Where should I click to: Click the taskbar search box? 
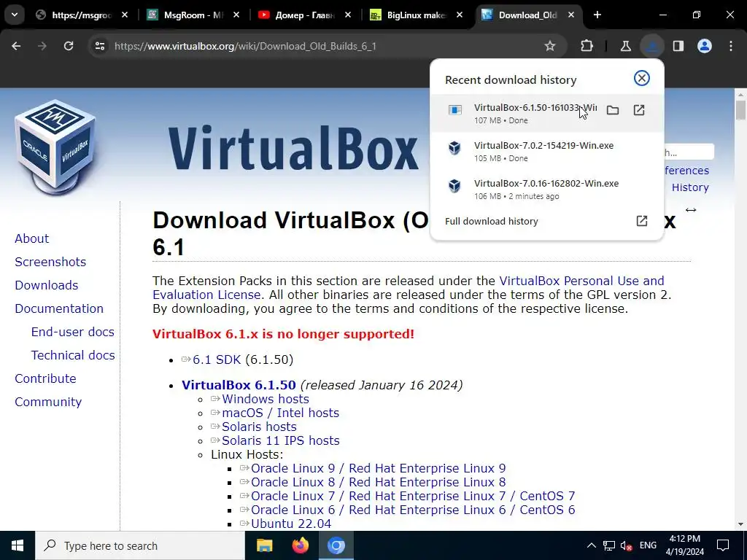point(140,545)
